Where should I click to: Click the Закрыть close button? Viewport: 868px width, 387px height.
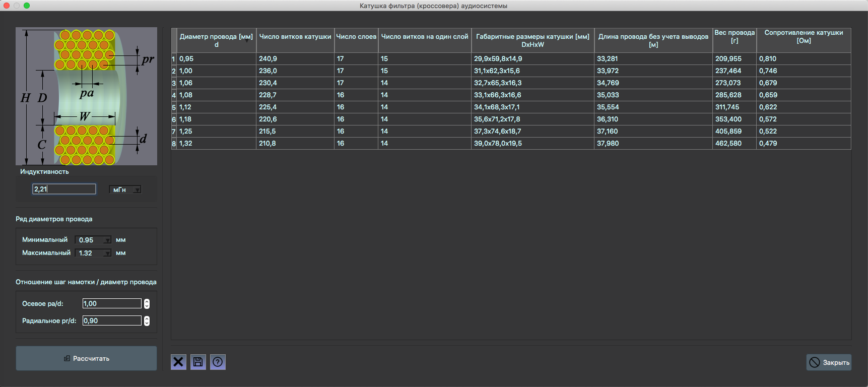tap(829, 362)
